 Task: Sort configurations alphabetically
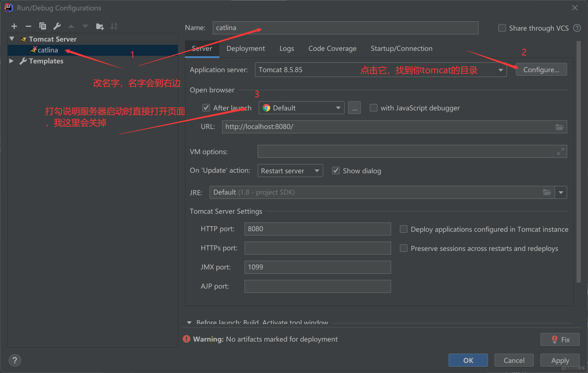point(114,26)
